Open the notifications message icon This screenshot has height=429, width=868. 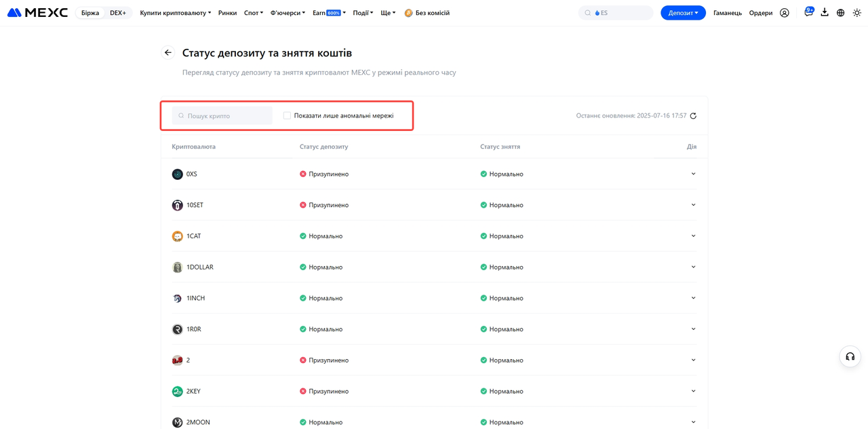click(x=808, y=12)
